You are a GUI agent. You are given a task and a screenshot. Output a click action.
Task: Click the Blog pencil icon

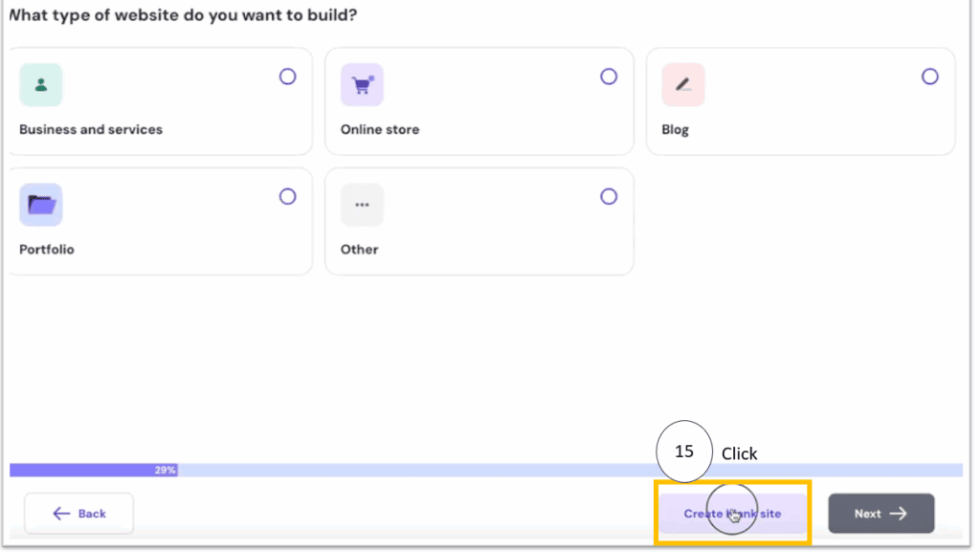point(682,84)
